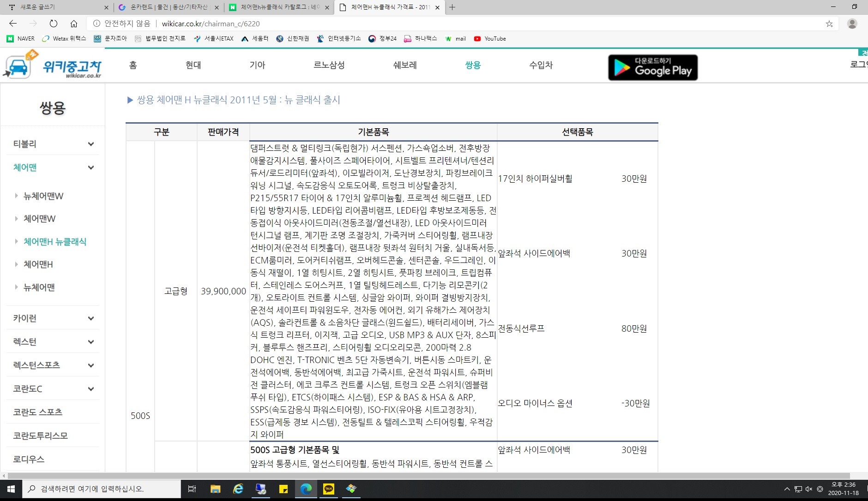Click price cell 39,900,000

click(x=223, y=291)
